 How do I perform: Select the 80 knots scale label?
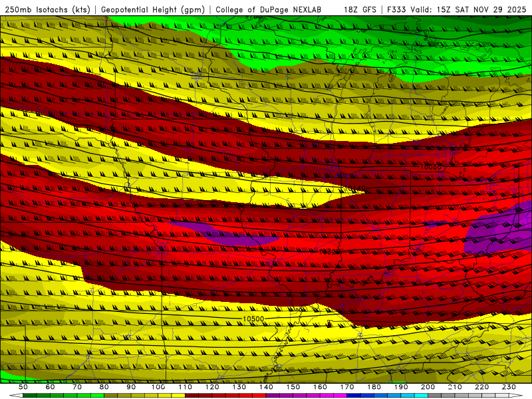coord(104,387)
